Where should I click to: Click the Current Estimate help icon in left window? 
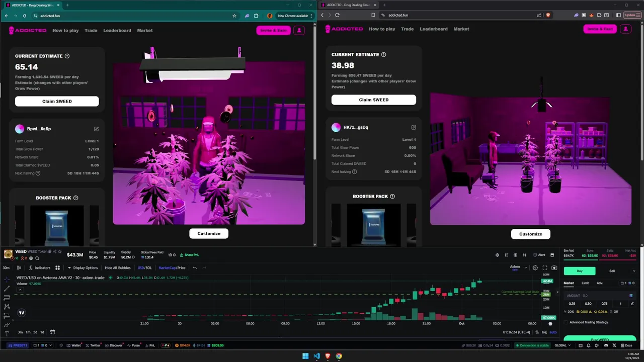(67, 56)
